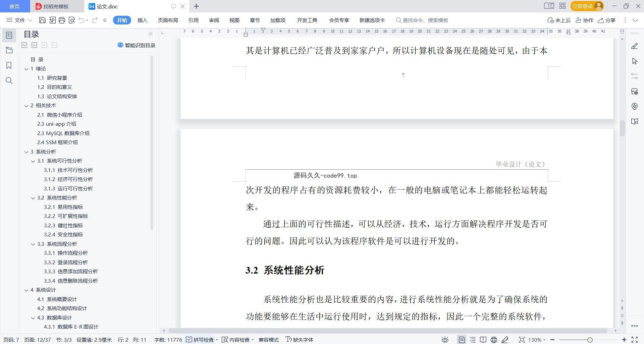The height and width of the screenshot is (344, 644).
Task: Adjust the zoom slider handle
Action: tap(590, 340)
